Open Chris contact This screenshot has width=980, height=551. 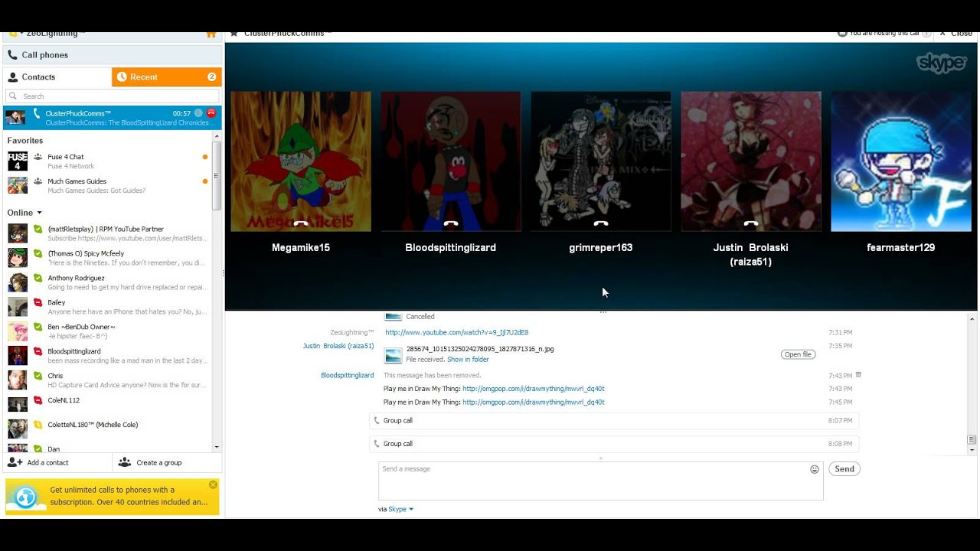(107, 380)
